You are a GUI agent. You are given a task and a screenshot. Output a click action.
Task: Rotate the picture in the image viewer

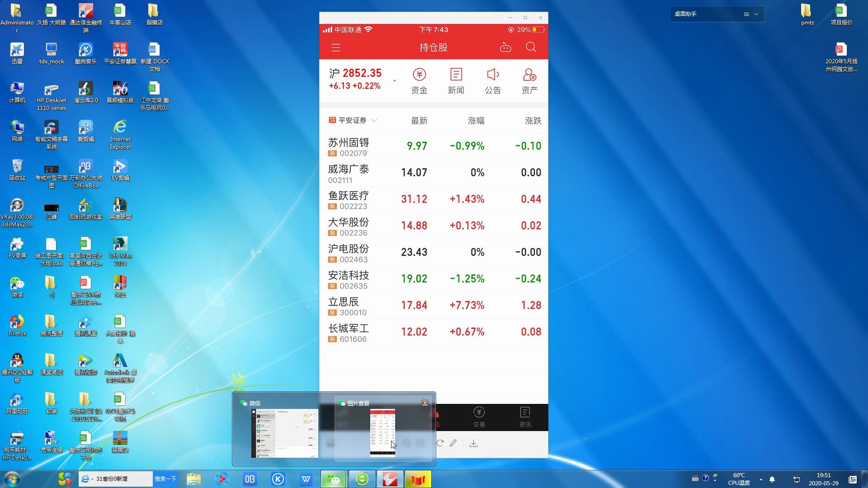tap(440, 443)
